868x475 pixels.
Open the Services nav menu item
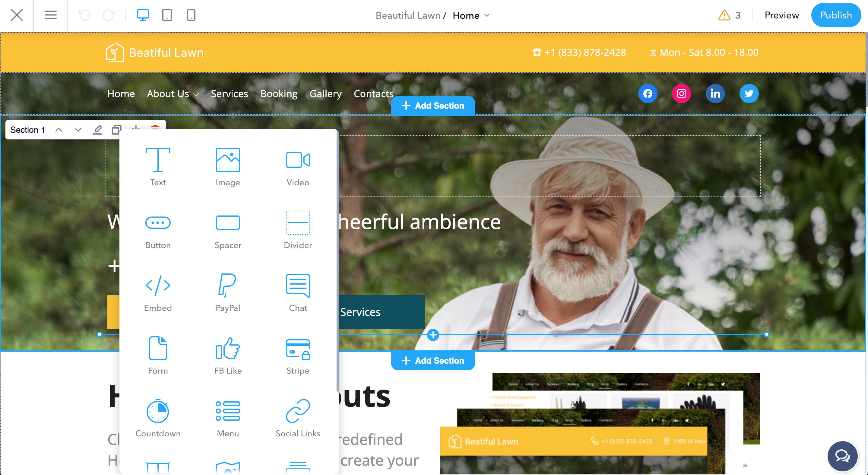(230, 93)
